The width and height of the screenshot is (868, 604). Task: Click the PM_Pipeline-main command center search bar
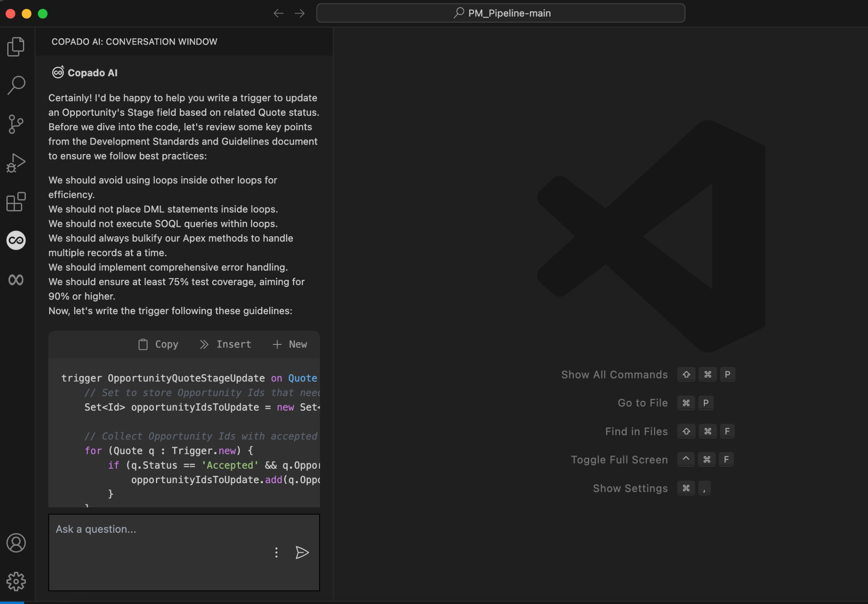pos(501,13)
